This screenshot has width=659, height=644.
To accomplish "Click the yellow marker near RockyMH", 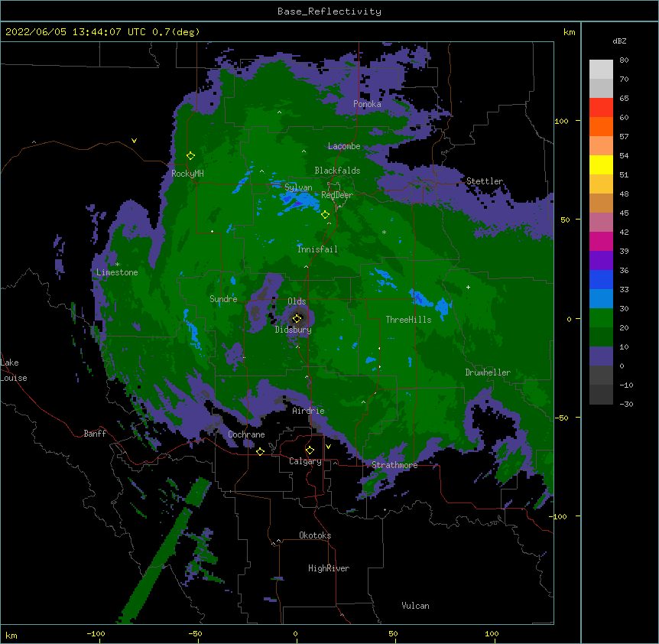I will (190, 155).
